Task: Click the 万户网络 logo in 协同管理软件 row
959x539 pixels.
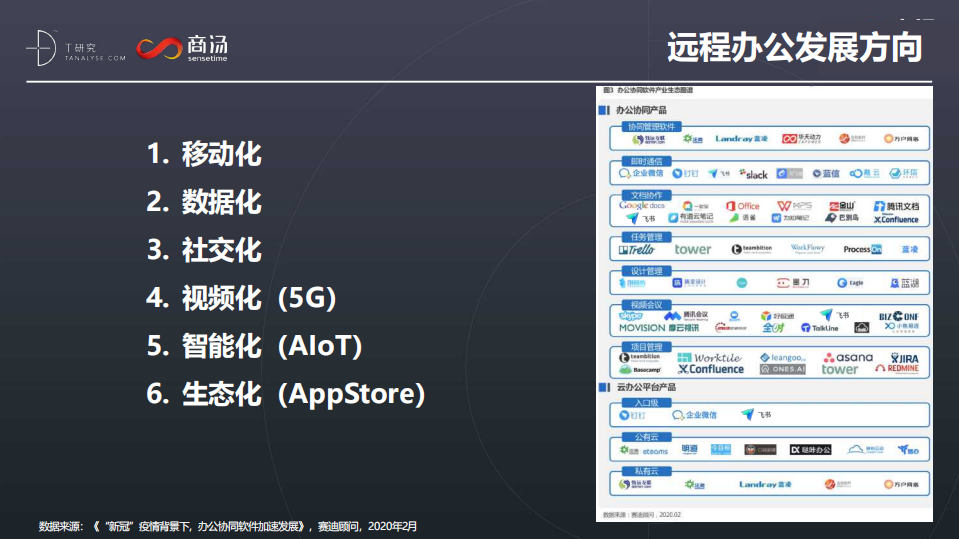Action: (x=902, y=139)
